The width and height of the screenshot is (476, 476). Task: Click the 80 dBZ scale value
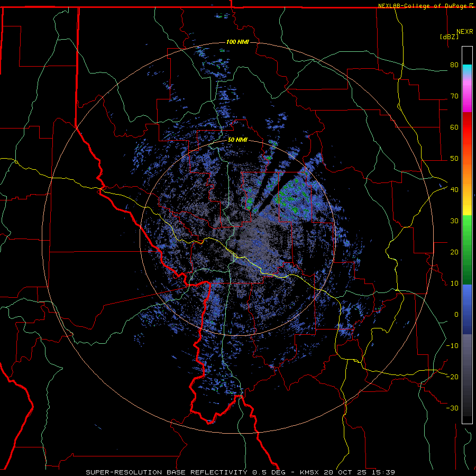pos(454,65)
